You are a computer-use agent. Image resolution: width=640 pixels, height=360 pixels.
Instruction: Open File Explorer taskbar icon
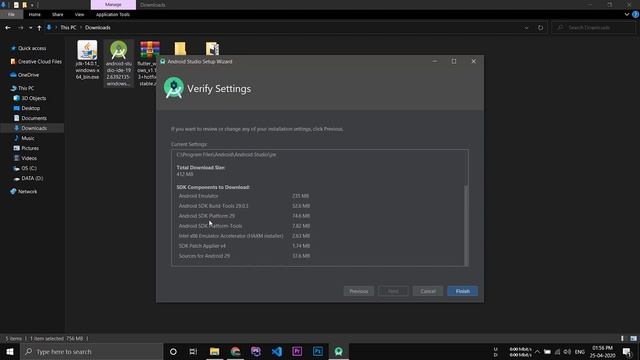coord(214,351)
